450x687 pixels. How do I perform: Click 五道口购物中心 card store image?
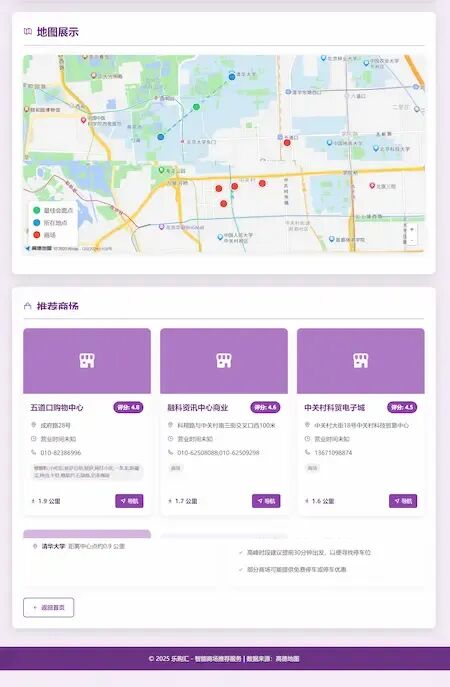[87, 361]
